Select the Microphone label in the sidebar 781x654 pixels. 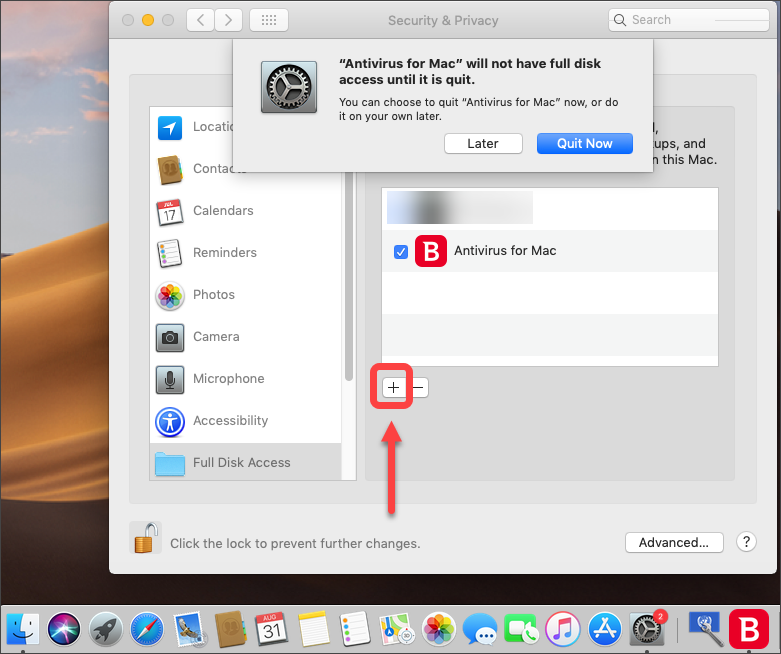[x=229, y=379]
